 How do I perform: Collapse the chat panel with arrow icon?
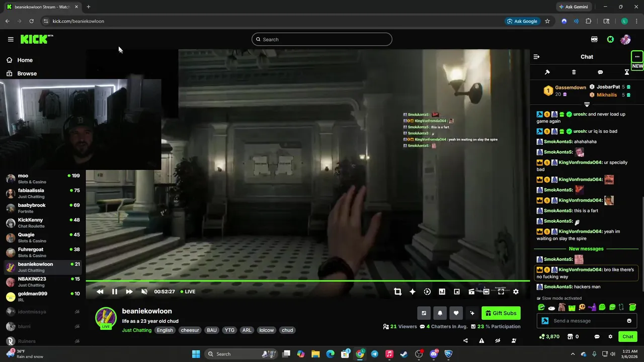[x=536, y=57]
